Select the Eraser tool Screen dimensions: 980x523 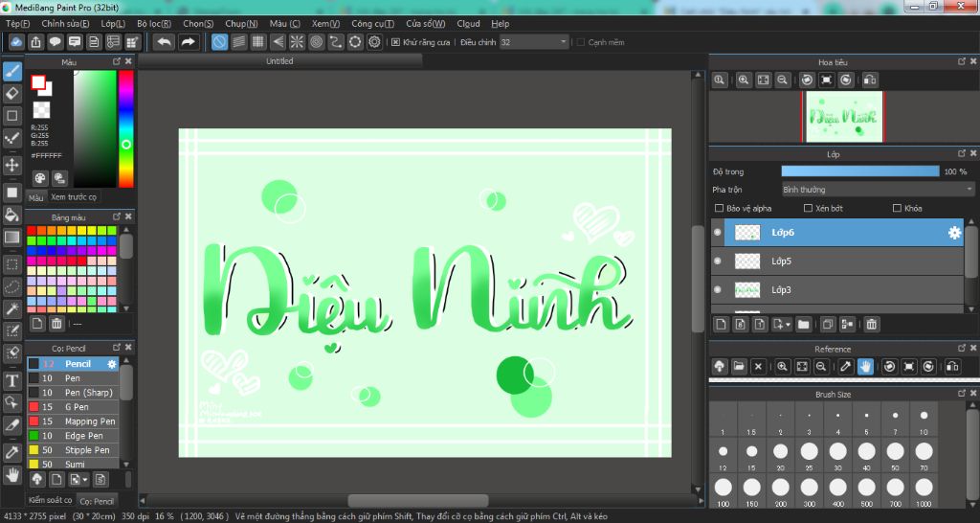pyautogui.click(x=11, y=94)
